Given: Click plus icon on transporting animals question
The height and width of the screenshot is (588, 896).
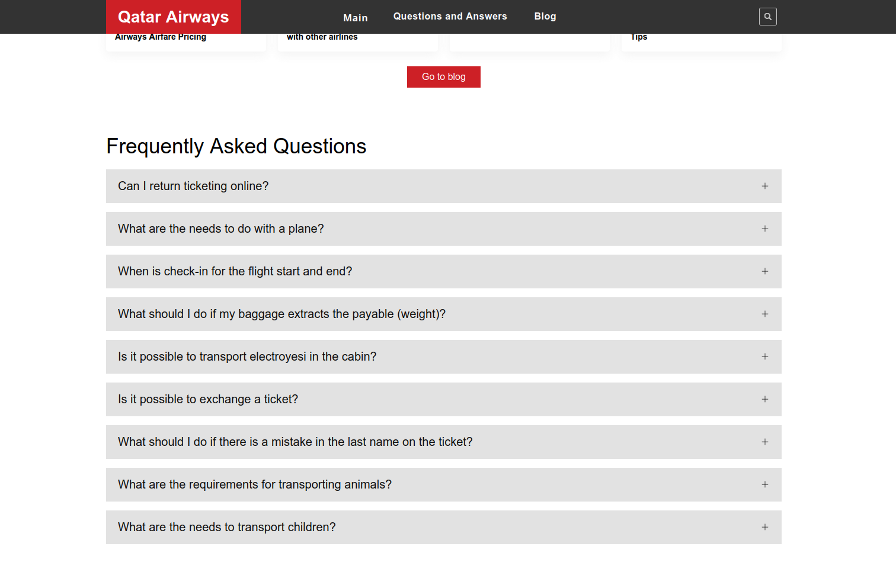Looking at the screenshot, I should coord(764,484).
